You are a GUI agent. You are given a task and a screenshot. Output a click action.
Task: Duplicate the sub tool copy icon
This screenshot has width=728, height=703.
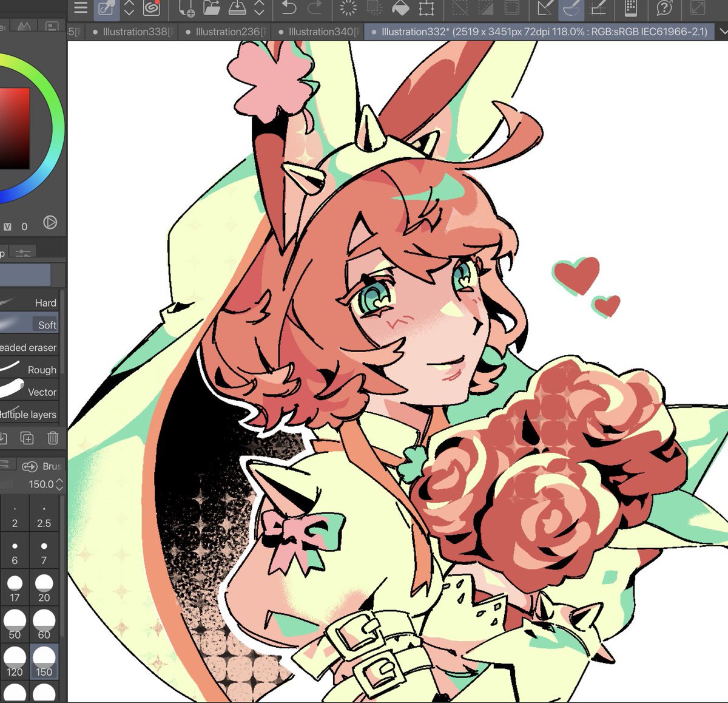[27, 438]
